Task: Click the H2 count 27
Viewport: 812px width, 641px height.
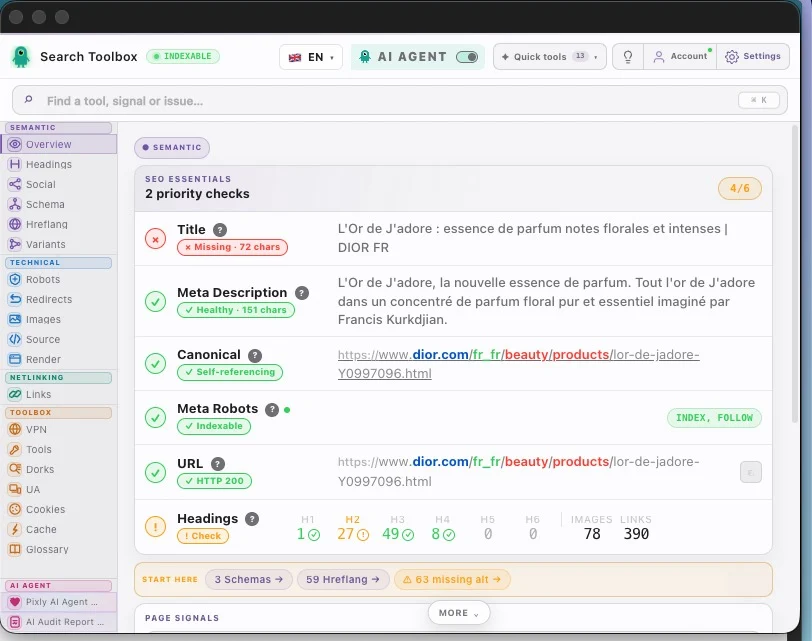Action: (353, 534)
